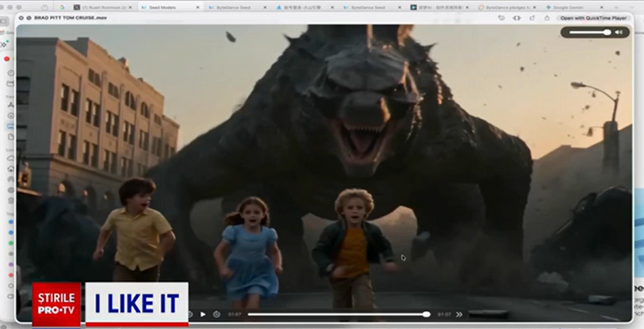The height and width of the screenshot is (329, 644).
Task: Mute audio with the speaker icon
Action: point(619,32)
